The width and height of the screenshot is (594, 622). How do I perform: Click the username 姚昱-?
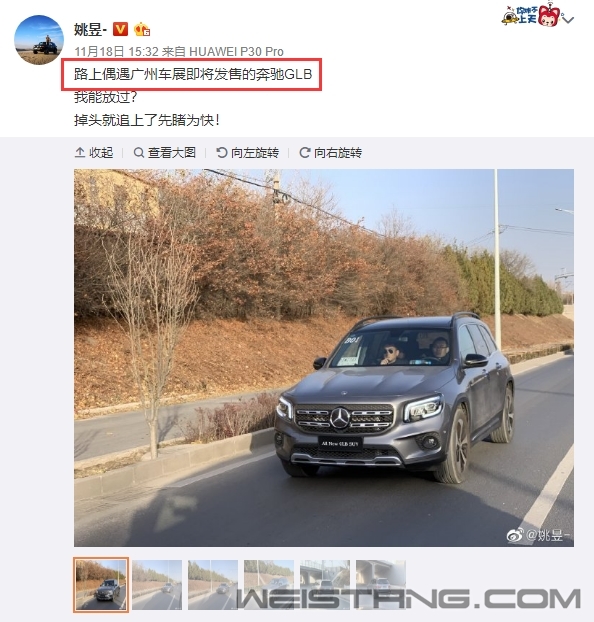point(91,29)
